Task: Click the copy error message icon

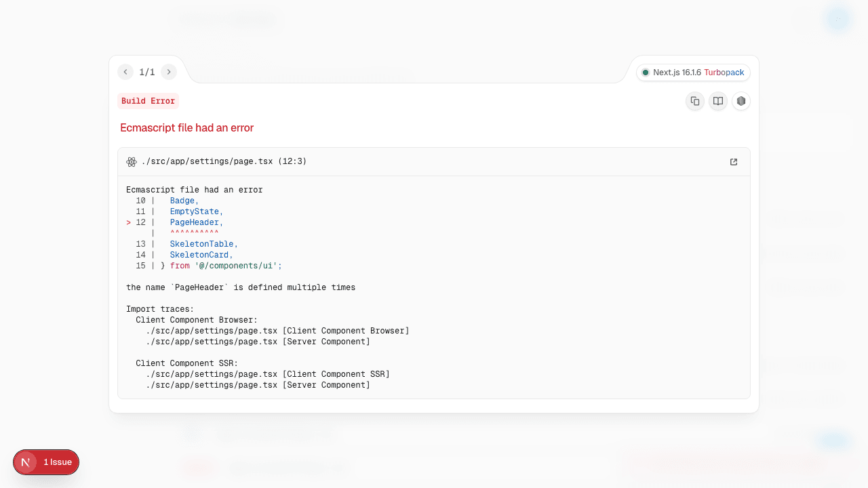Action: 694,100
